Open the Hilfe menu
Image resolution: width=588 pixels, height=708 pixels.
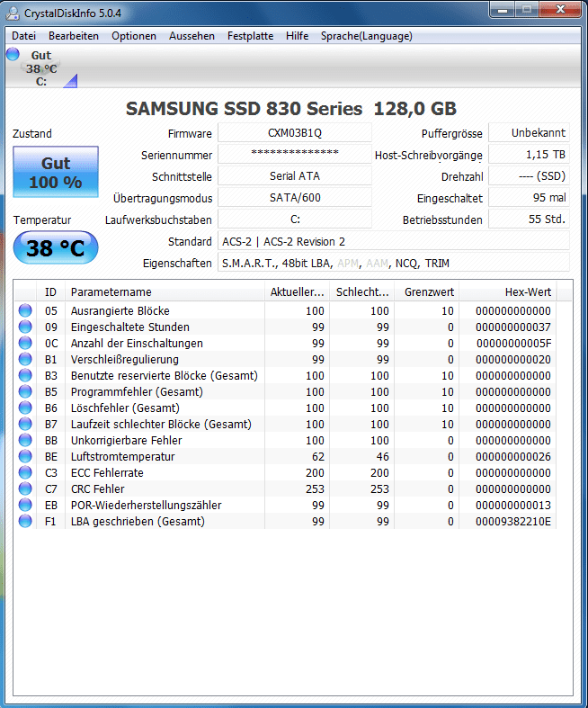tap(297, 36)
